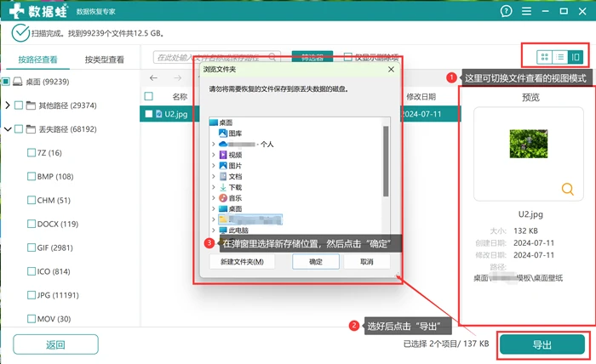Click the magnifier icon in preview pane
This screenshot has height=364, width=596.
point(568,189)
